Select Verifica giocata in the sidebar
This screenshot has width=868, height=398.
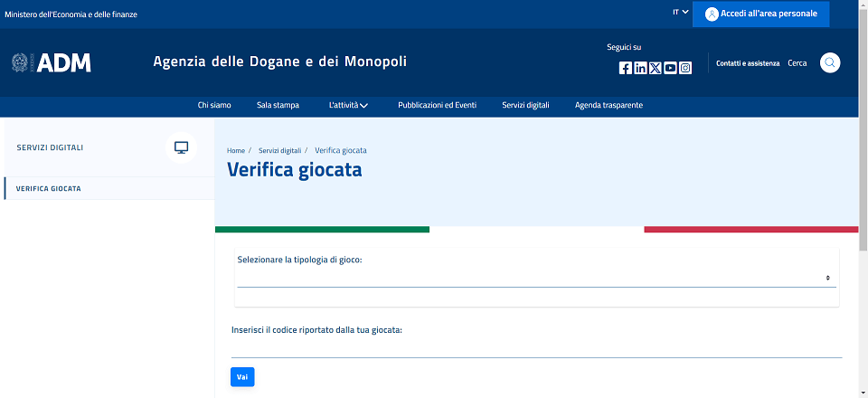[x=109, y=188]
